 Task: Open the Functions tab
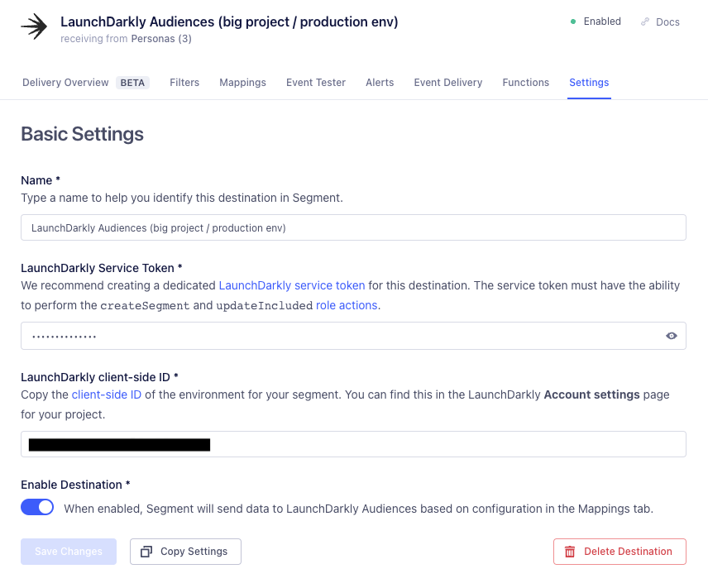coord(525,83)
